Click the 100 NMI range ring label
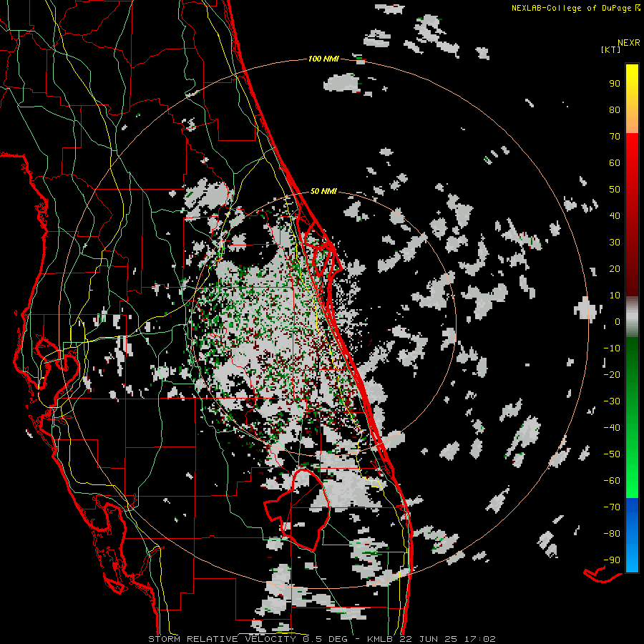The height and width of the screenshot is (644, 644). coord(323,59)
